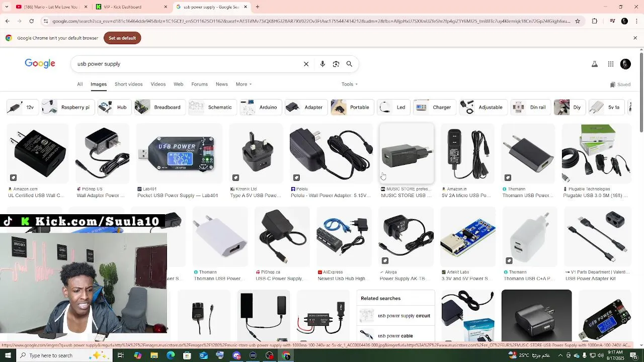The width and height of the screenshot is (644, 362).
Task: Bookmark this page with the star icon
Action: (x=578, y=21)
